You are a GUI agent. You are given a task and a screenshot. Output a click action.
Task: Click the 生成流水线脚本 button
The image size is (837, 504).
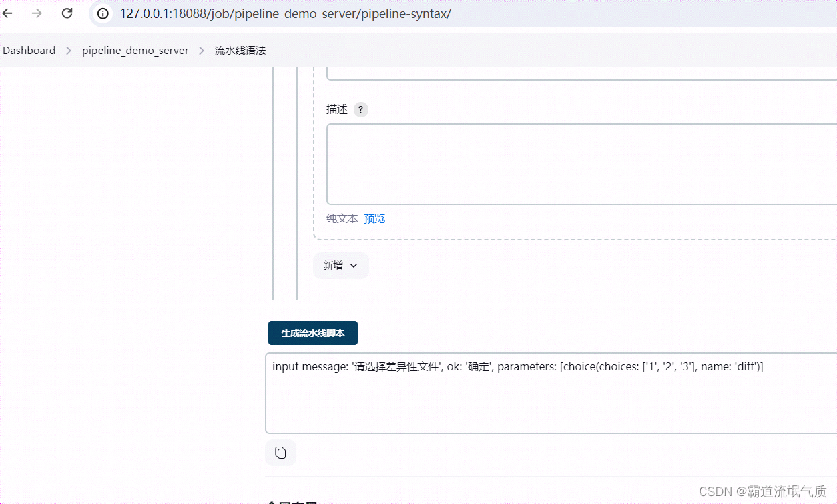[313, 333]
